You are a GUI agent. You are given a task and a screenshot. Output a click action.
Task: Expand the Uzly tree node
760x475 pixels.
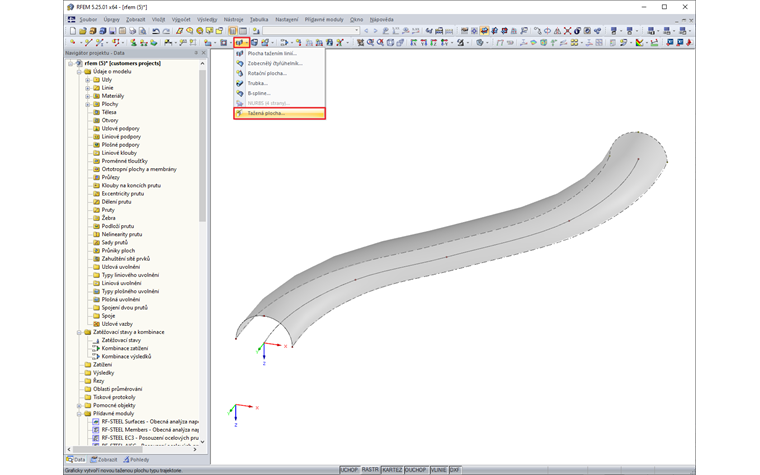point(88,80)
